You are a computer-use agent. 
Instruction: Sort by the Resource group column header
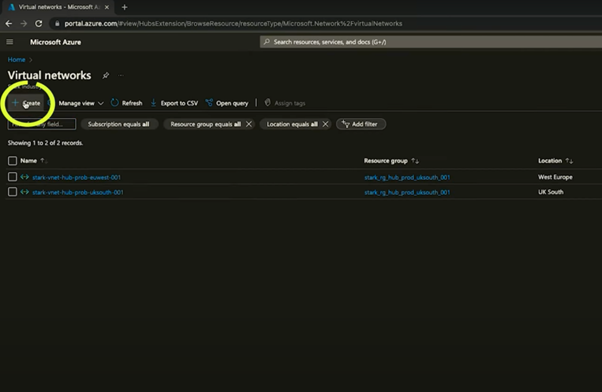coord(385,160)
